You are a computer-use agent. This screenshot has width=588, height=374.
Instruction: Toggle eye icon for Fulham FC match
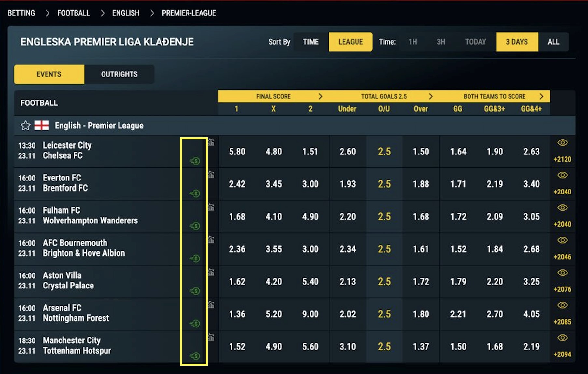coord(563,207)
